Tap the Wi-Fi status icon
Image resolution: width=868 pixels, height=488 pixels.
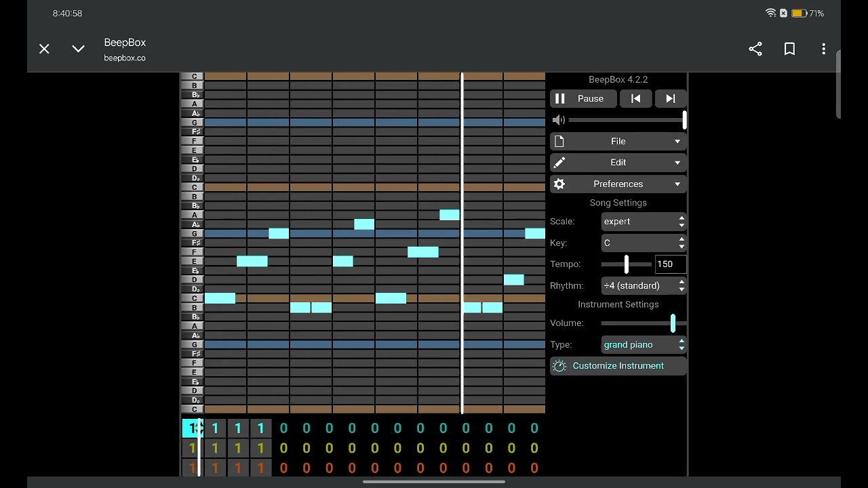point(770,14)
